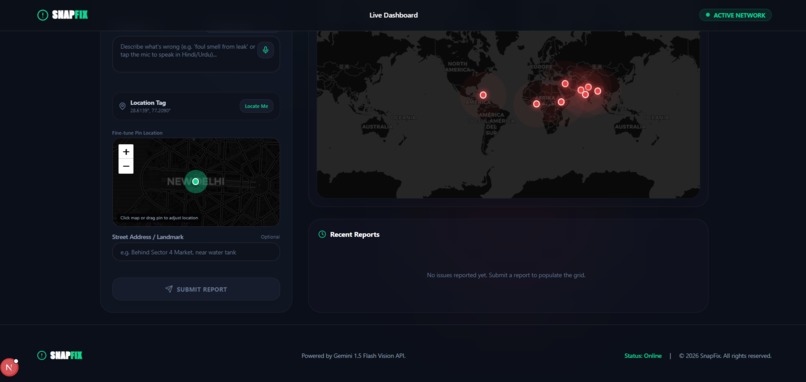Screen dimensions: 806x382
Task: Focus the Street Address / Landmark input
Action: tap(196, 252)
